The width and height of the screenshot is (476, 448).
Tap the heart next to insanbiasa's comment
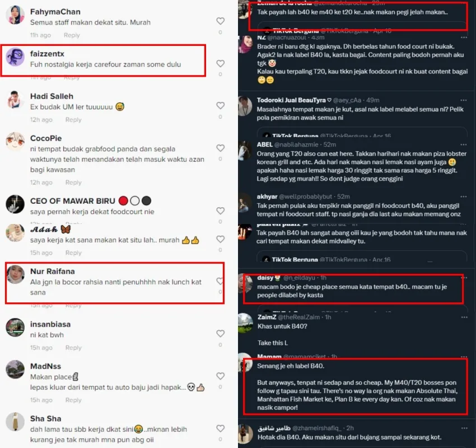coord(221,334)
